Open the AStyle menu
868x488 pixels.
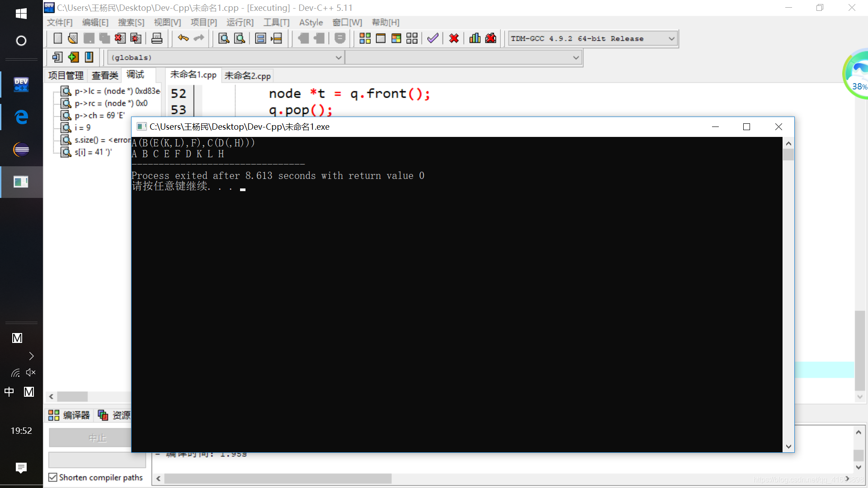click(311, 23)
